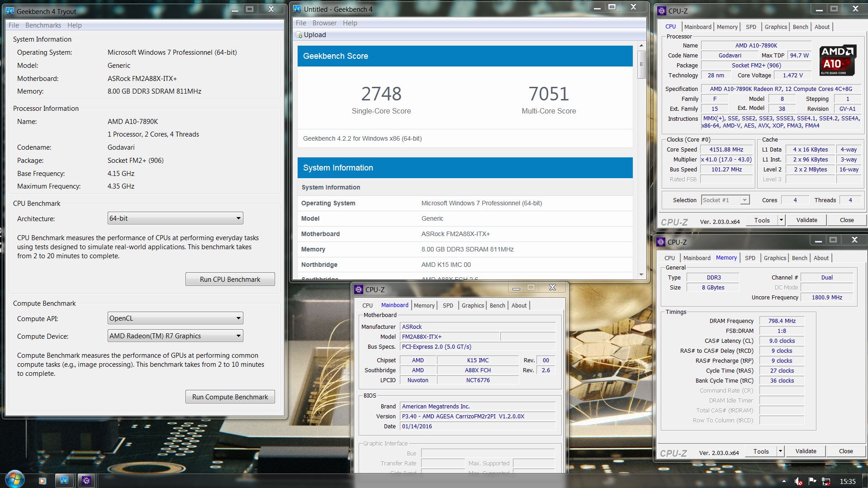Switch to Graphics tab in top CPU-Z window
Screen dimensions: 868x488
click(x=776, y=27)
